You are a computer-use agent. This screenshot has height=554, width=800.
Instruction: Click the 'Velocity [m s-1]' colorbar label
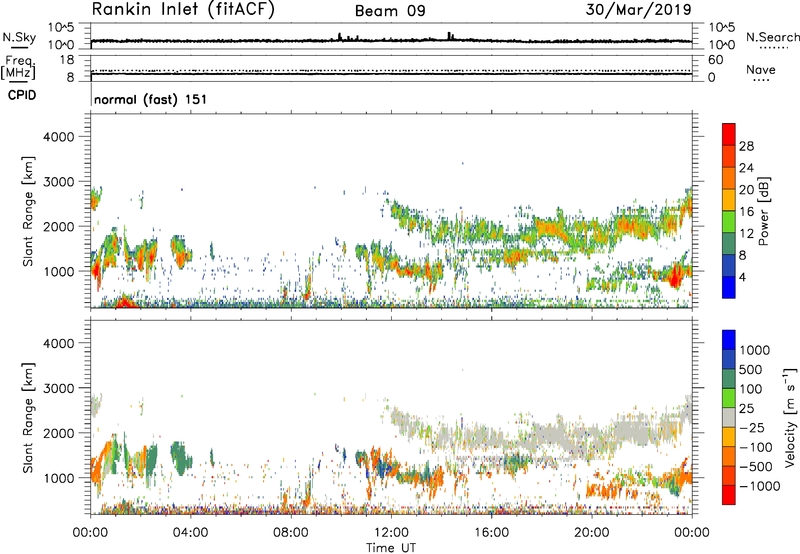(790, 417)
